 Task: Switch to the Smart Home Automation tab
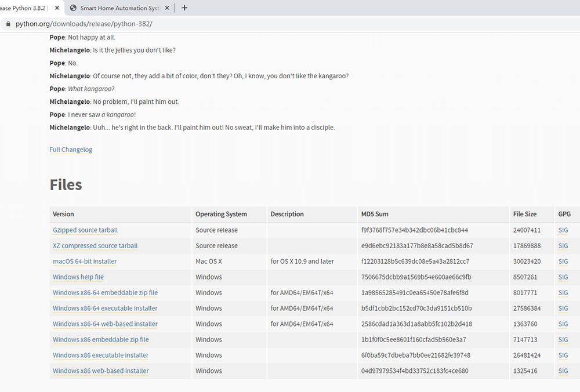[119, 8]
